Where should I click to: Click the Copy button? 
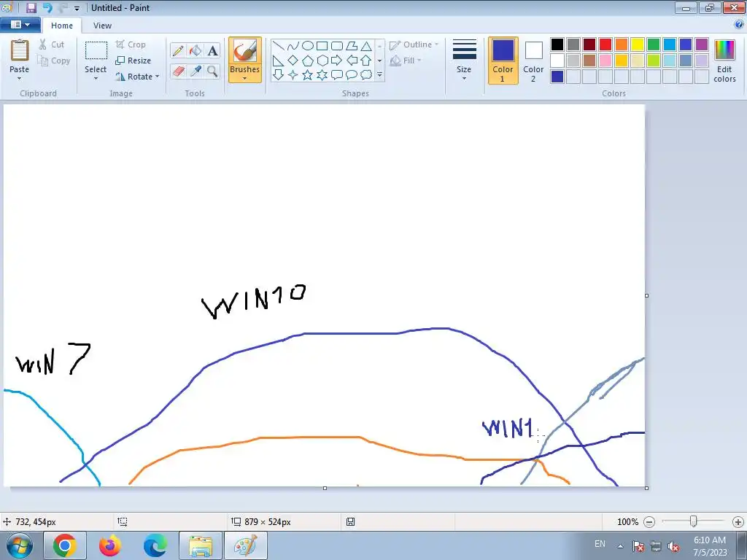point(54,61)
